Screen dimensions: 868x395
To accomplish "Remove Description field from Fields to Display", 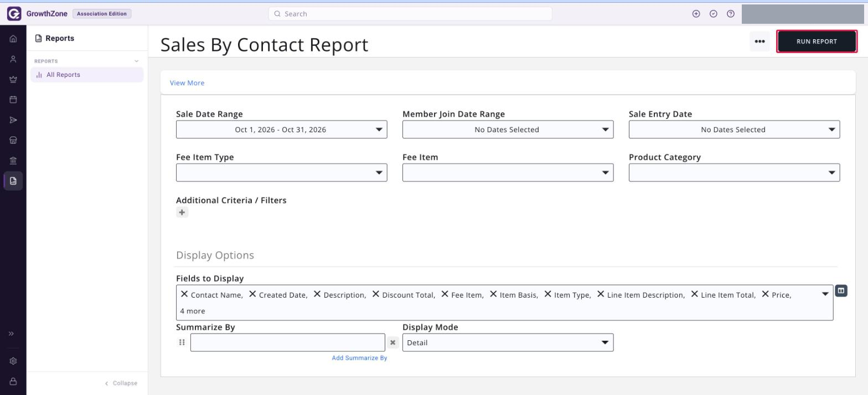I will [317, 294].
